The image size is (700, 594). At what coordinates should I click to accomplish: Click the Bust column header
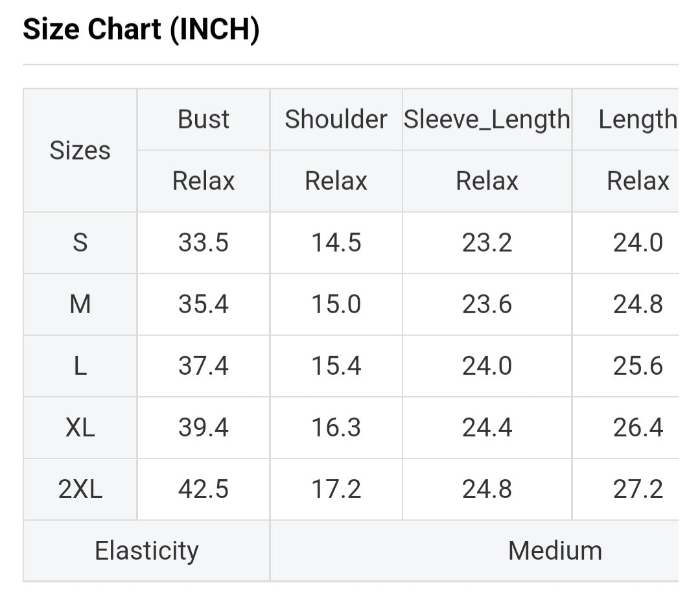(204, 120)
